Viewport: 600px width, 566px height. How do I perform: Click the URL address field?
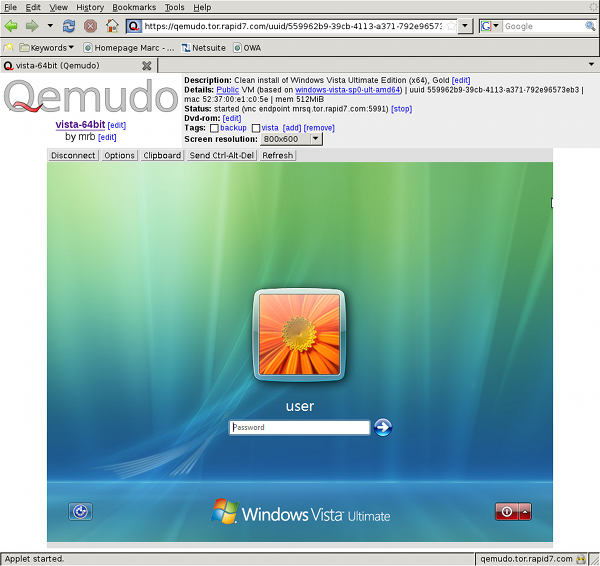point(293,26)
